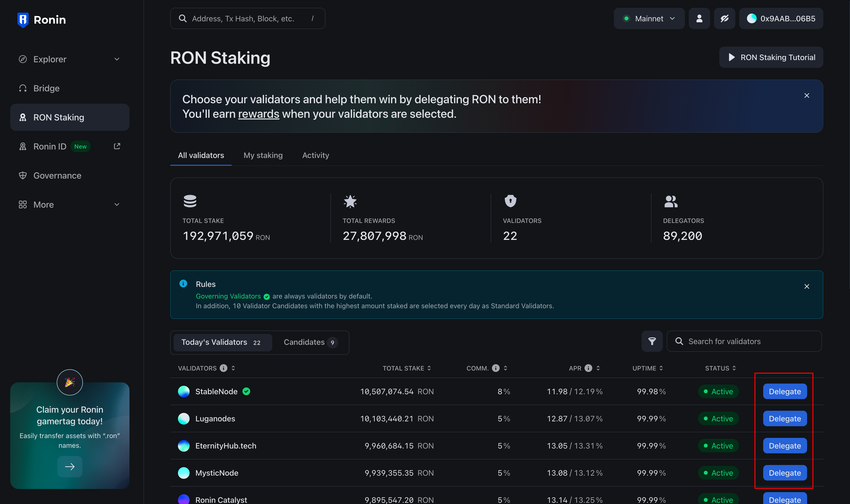Close the Rules info box
Image resolution: width=850 pixels, height=504 pixels.
807,286
